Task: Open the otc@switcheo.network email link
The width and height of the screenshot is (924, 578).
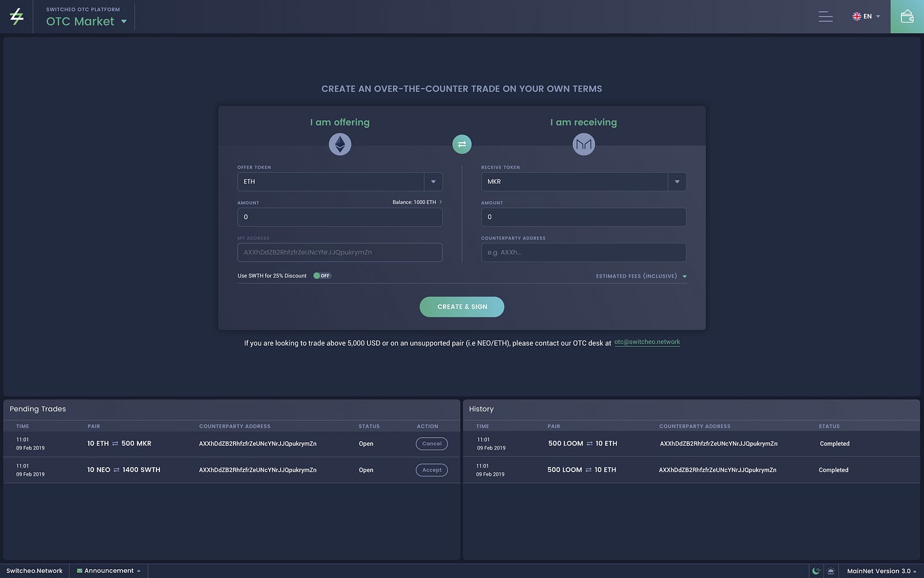Action: click(647, 342)
